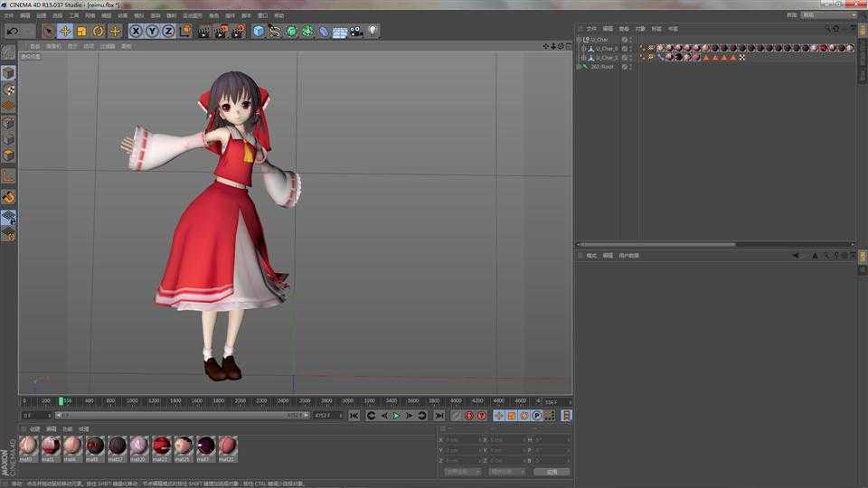Select the Live Selection arrow tool
The image size is (868, 488).
coord(48,32)
